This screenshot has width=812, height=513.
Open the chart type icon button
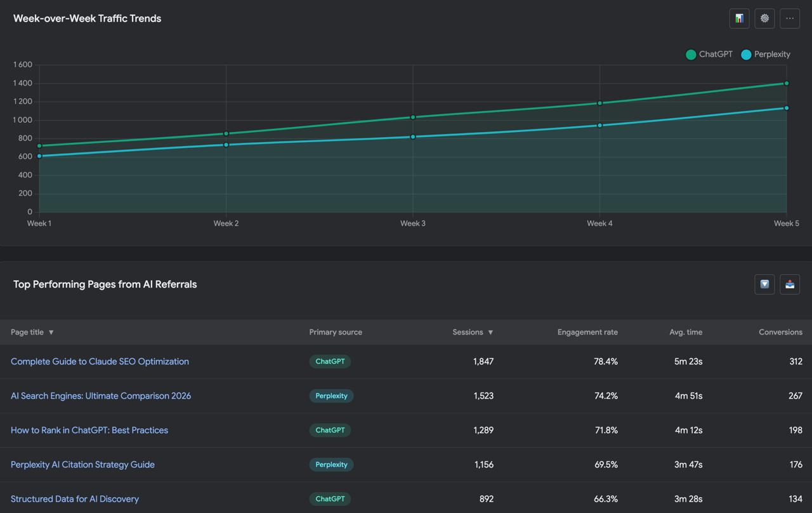739,18
